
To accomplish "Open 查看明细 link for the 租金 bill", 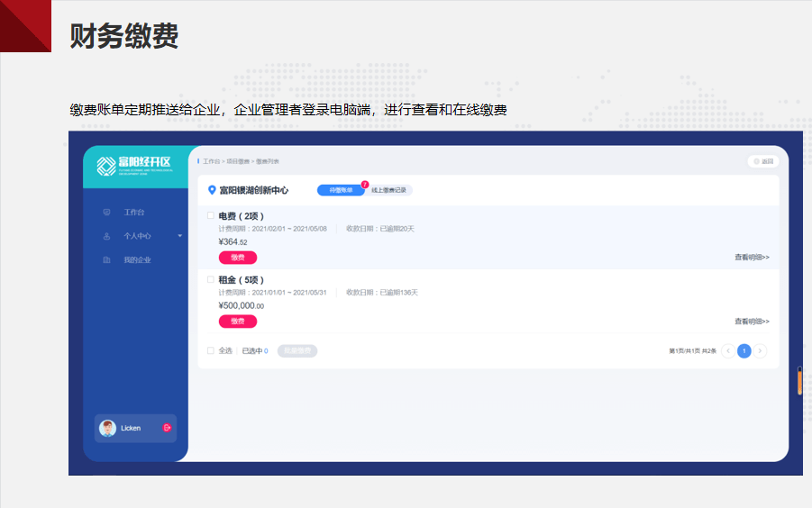I will point(752,322).
